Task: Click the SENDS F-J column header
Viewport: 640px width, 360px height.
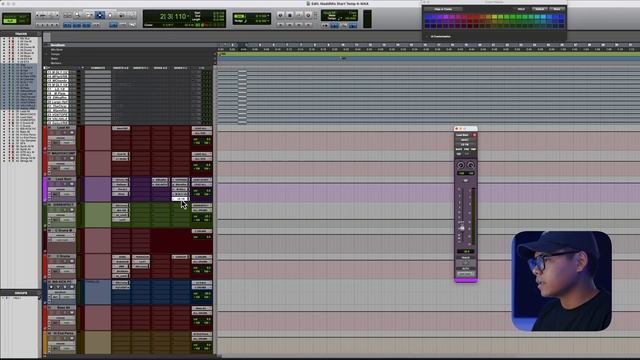Action: tap(180, 68)
